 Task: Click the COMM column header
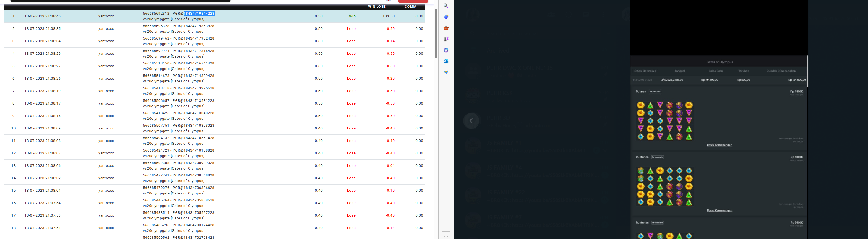click(x=410, y=6)
